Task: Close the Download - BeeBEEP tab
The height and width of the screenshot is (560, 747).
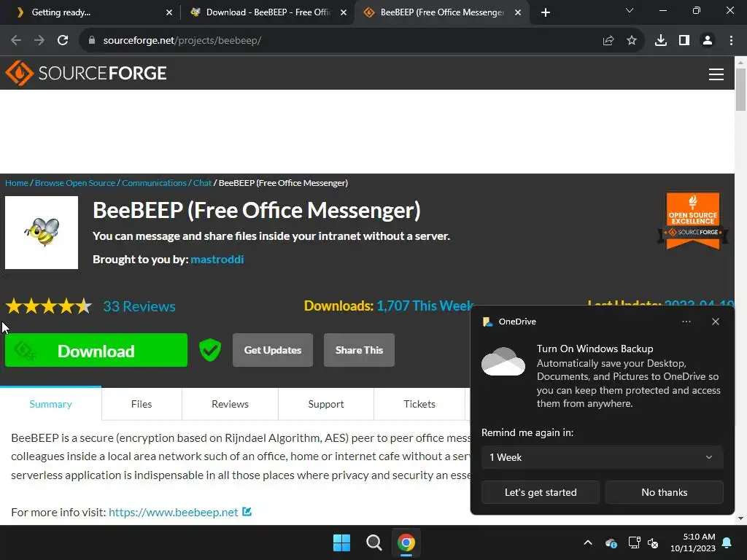Action: click(x=344, y=12)
